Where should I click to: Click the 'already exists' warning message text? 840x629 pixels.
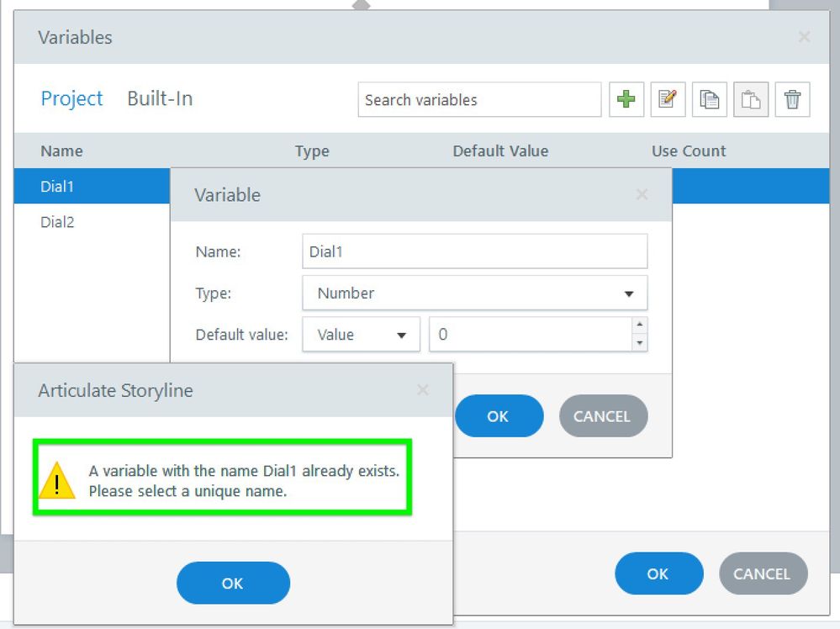[244, 481]
